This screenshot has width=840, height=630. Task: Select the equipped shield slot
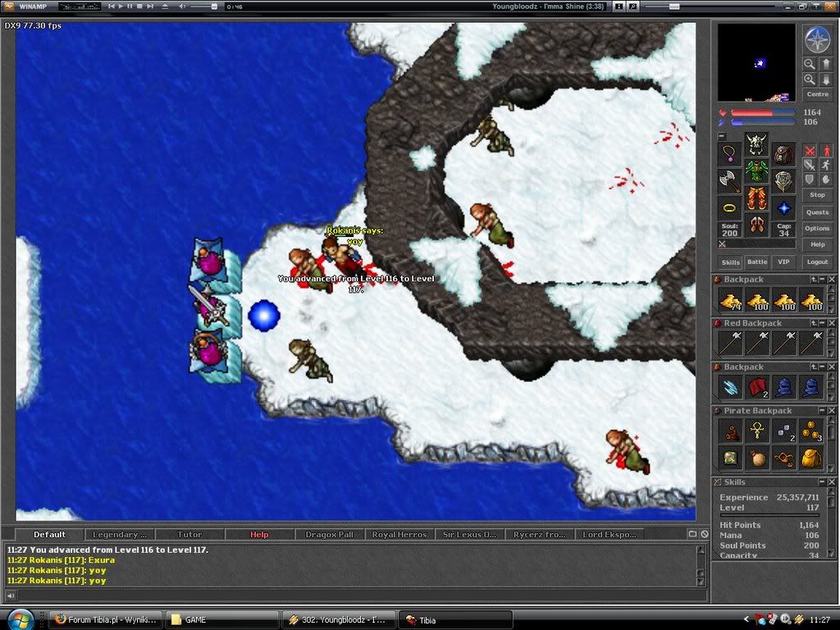[783, 181]
